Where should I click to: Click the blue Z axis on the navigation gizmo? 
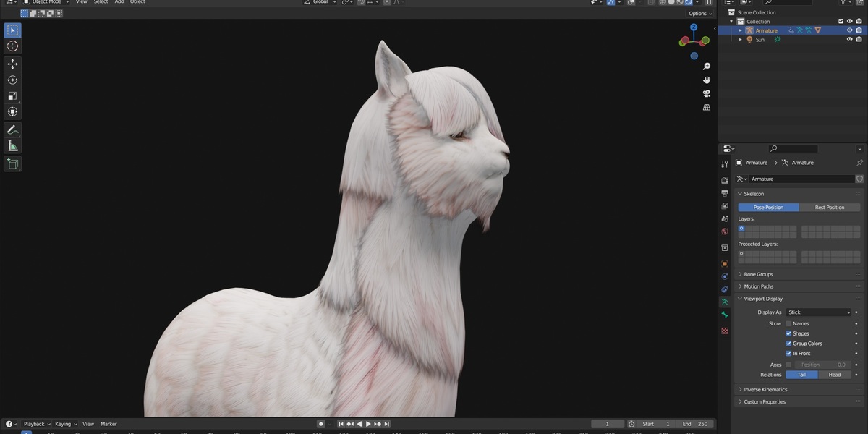coord(694,27)
